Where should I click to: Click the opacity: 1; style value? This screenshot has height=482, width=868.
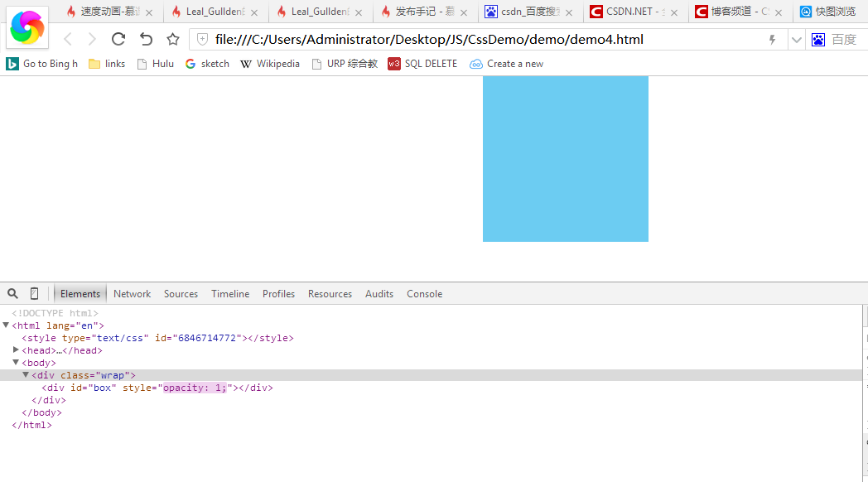click(x=195, y=388)
